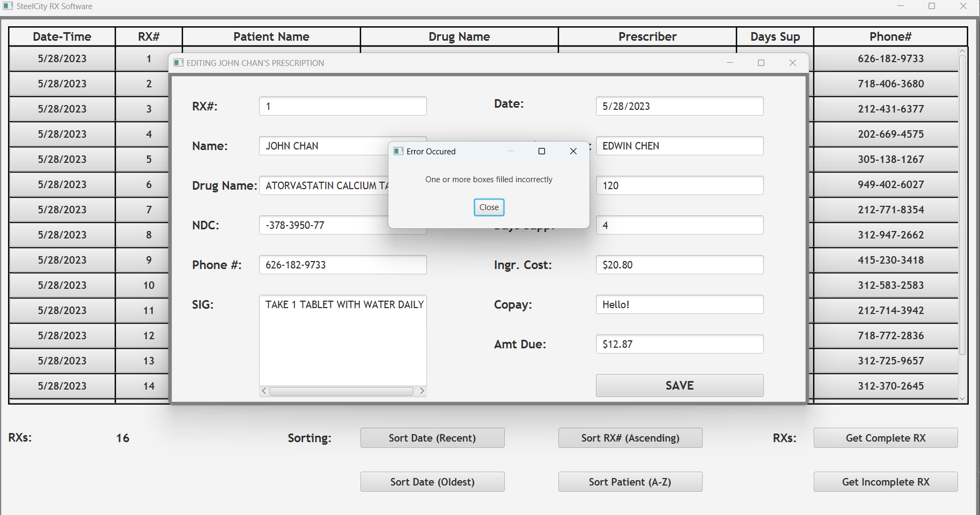This screenshot has height=515, width=980.
Task: Click the SteelCity RX app icon in main title bar
Action: (x=8, y=6)
